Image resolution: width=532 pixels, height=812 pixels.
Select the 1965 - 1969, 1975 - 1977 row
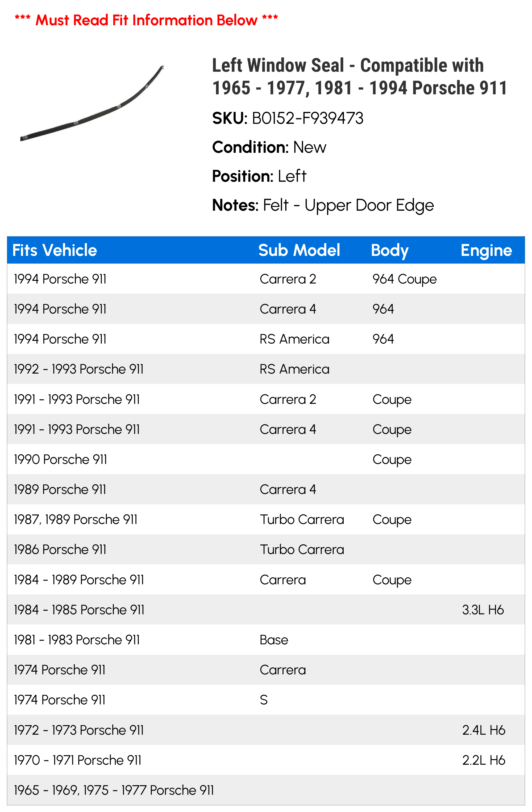(266, 790)
